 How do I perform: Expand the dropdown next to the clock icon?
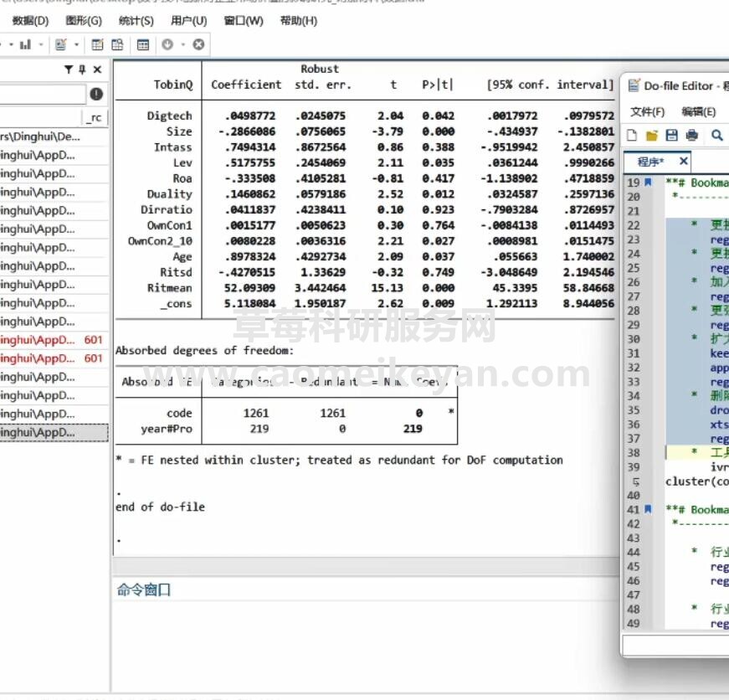click(x=183, y=44)
